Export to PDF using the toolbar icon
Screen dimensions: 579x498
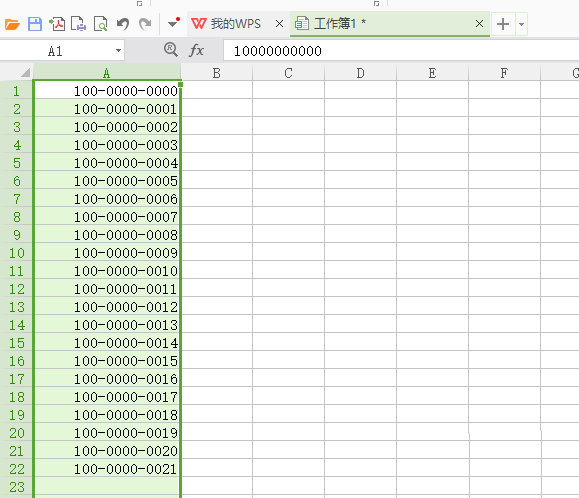coord(57,24)
